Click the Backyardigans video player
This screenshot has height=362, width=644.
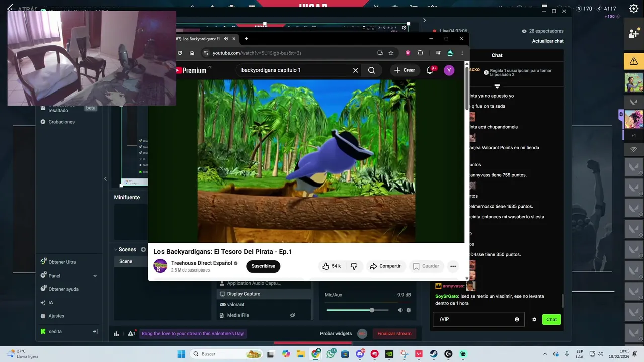pos(306,161)
